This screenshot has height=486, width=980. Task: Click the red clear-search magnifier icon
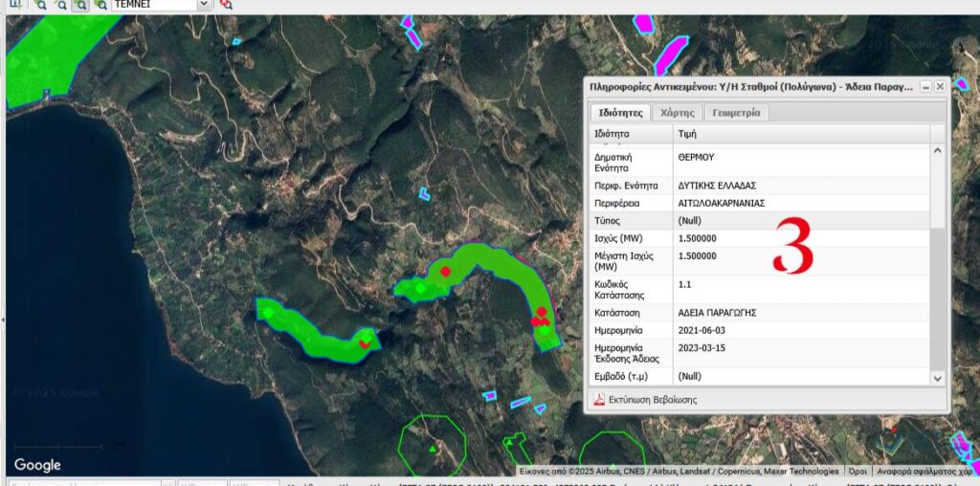pyautogui.click(x=225, y=5)
